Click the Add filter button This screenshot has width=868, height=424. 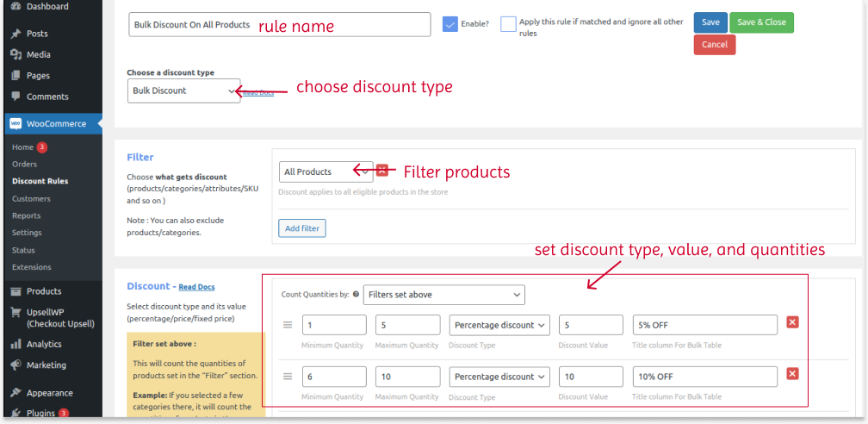(x=301, y=228)
